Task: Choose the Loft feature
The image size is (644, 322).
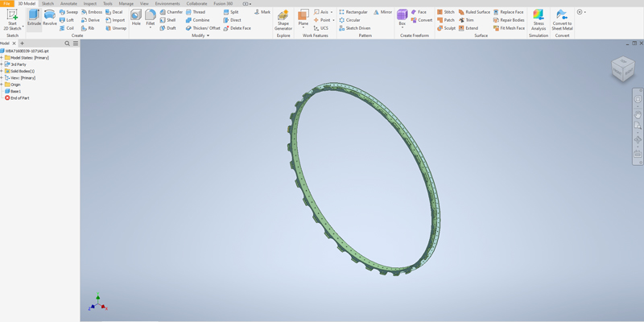Action: coord(67,20)
